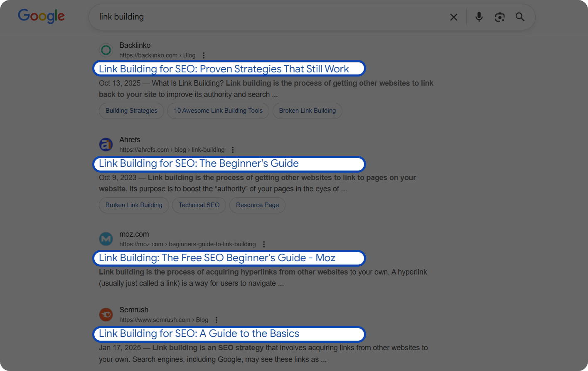This screenshot has width=588, height=371.
Task: Click the Semrush favicon
Action: coord(106,314)
